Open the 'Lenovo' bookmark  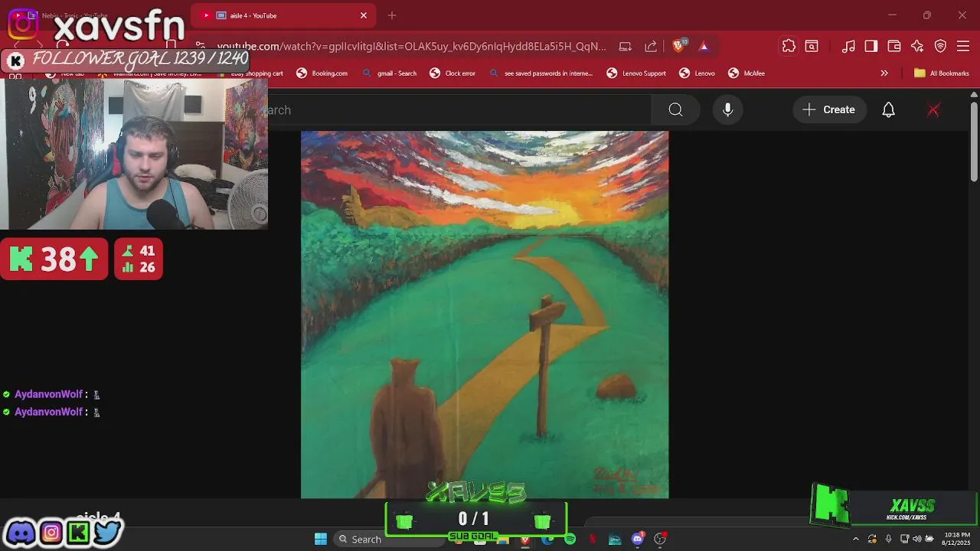pos(697,73)
